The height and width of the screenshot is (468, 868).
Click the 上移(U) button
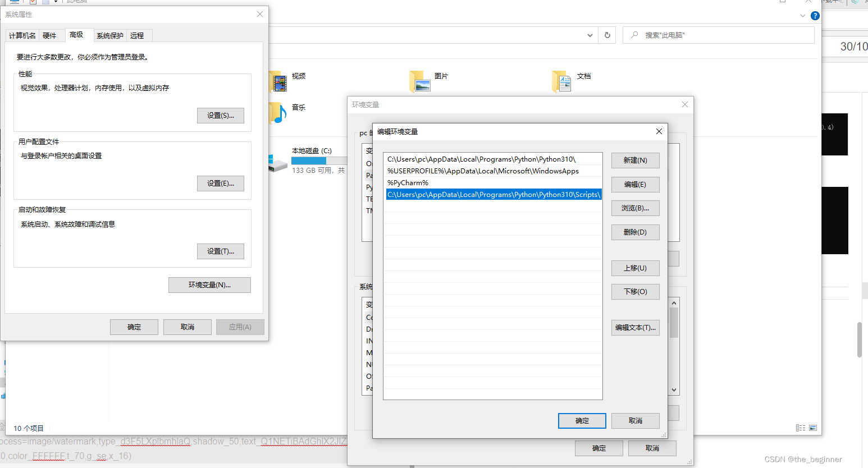click(x=636, y=268)
